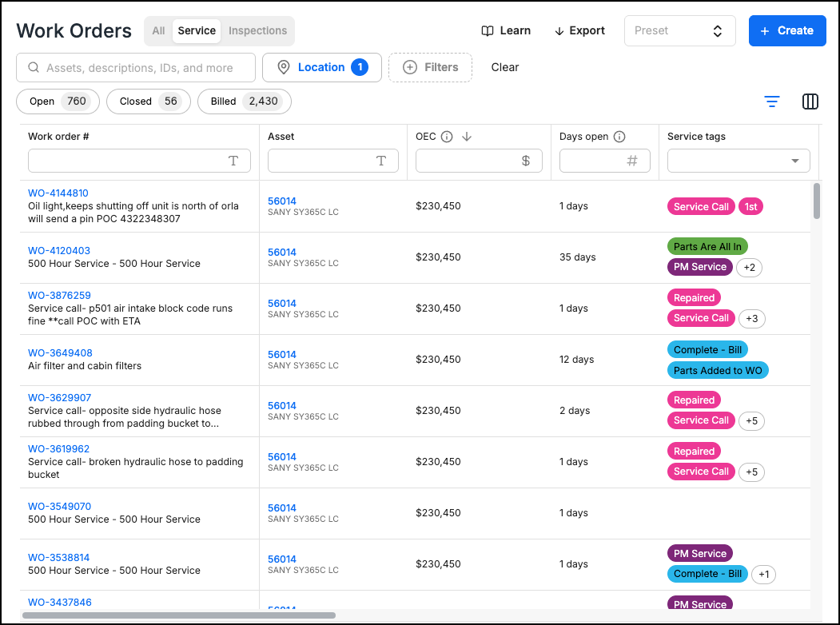The height and width of the screenshot is (625, 840).
Task: Click the Days open column filter field
Action: (605, 161)
